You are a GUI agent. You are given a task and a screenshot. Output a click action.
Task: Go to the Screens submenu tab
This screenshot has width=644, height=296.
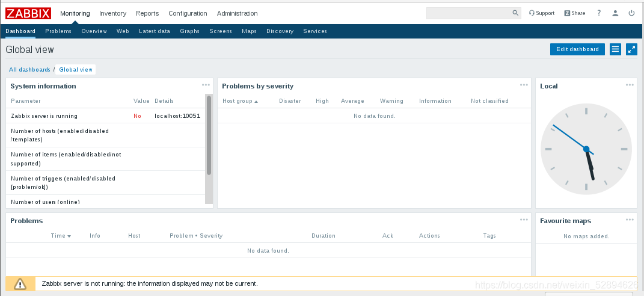coord(221,31)
